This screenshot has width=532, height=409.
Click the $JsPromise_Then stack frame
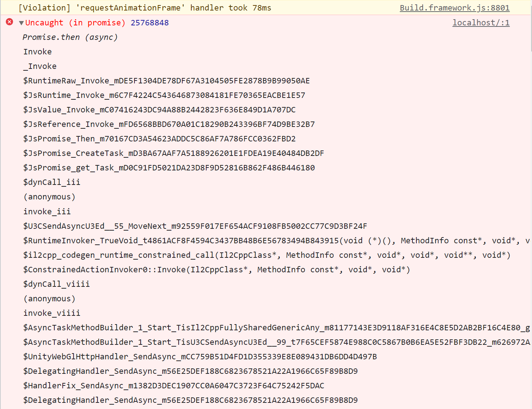click(159, 139)
